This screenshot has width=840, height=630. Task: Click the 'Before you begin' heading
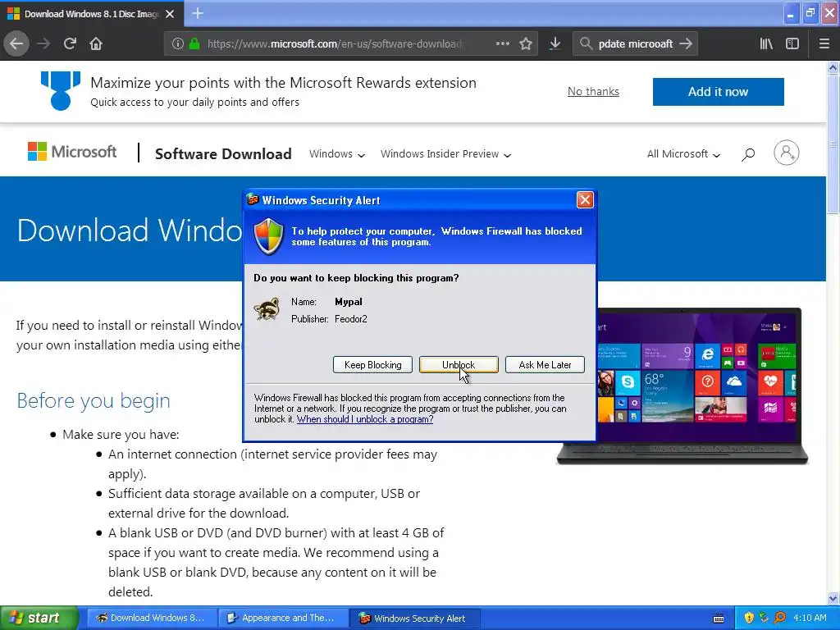tap(94, 400)
